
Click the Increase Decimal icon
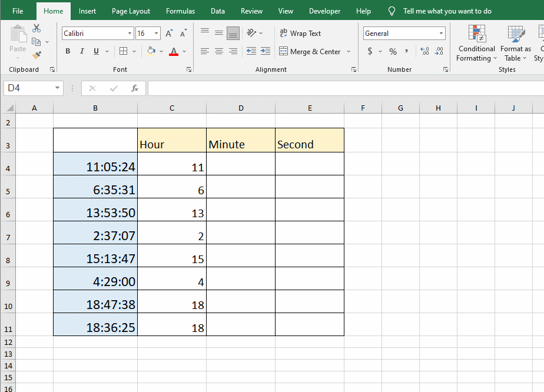coord(424,51)
